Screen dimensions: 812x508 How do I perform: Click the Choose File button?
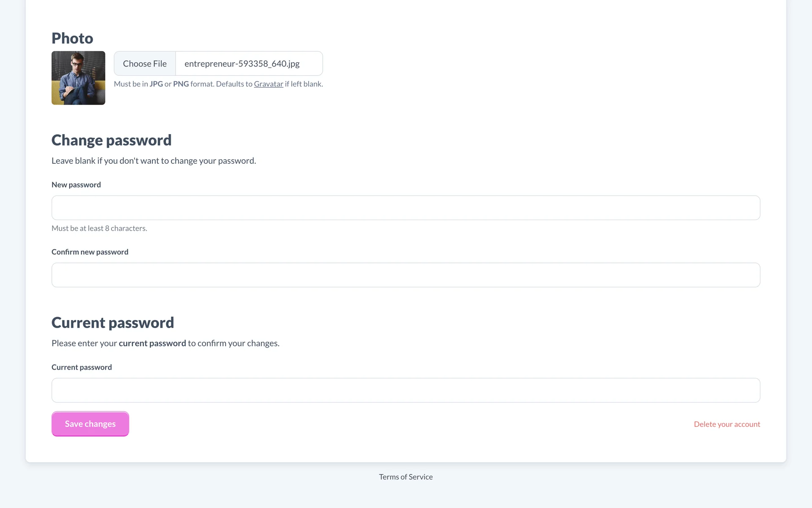coord(145,63)
